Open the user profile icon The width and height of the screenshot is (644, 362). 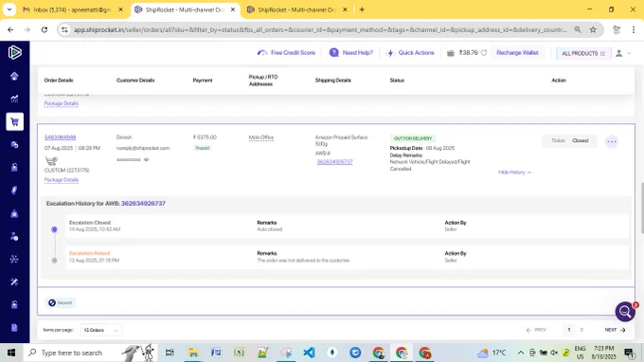[619, 53]
